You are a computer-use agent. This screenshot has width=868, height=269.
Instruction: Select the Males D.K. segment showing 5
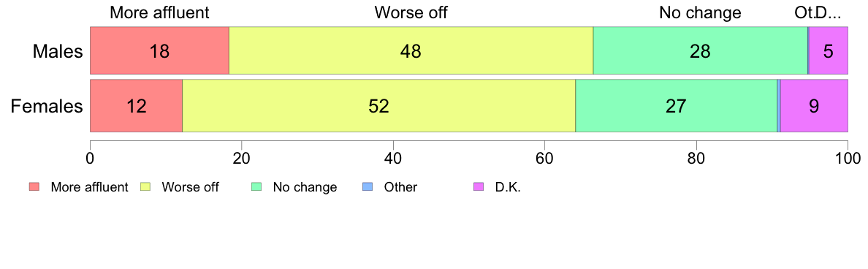point(829,50)
